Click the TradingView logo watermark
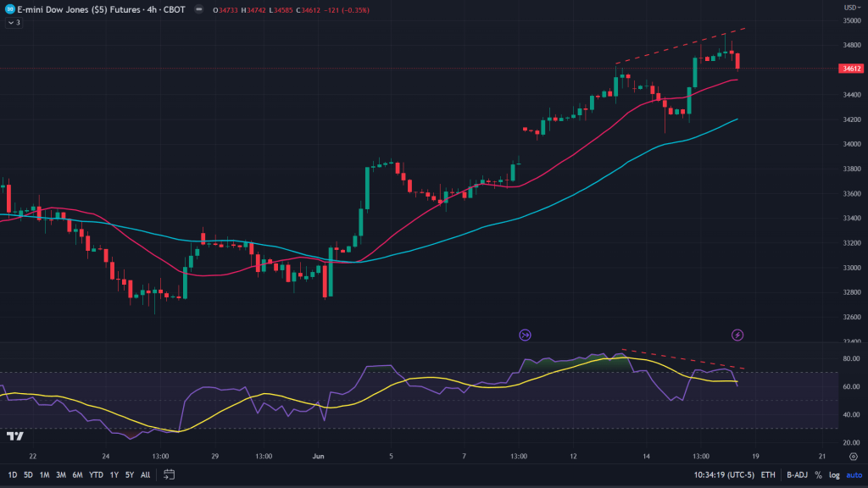Image resolution: width=868 pixels, height=488 pixels. 14,435
